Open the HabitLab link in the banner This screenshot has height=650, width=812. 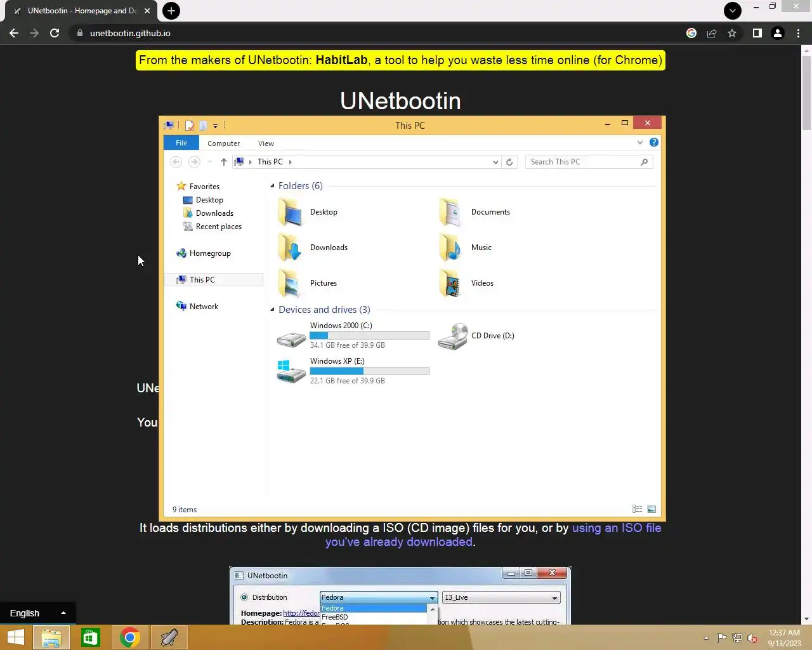pyautogui.click(x=341, y=60)
